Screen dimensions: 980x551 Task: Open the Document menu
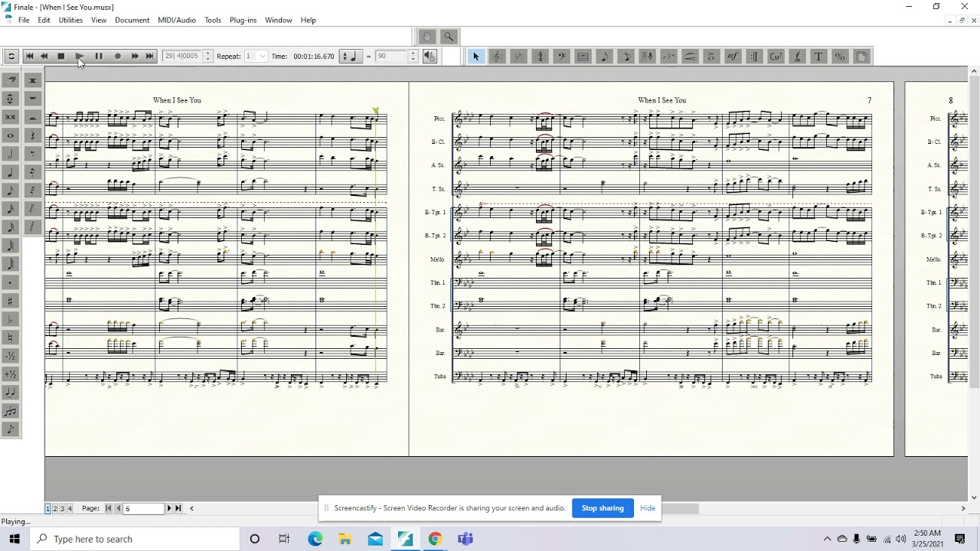click(x=132, y=20)
